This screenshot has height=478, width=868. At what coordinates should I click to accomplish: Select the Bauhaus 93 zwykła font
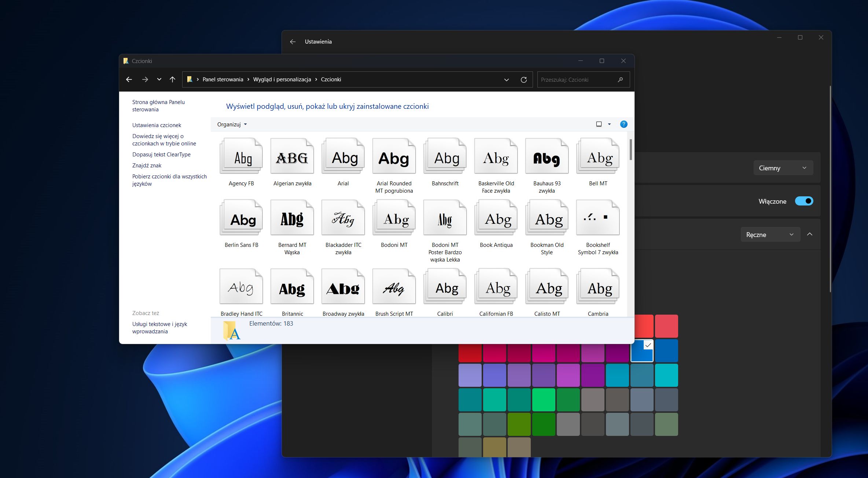(x=547, y=158)
